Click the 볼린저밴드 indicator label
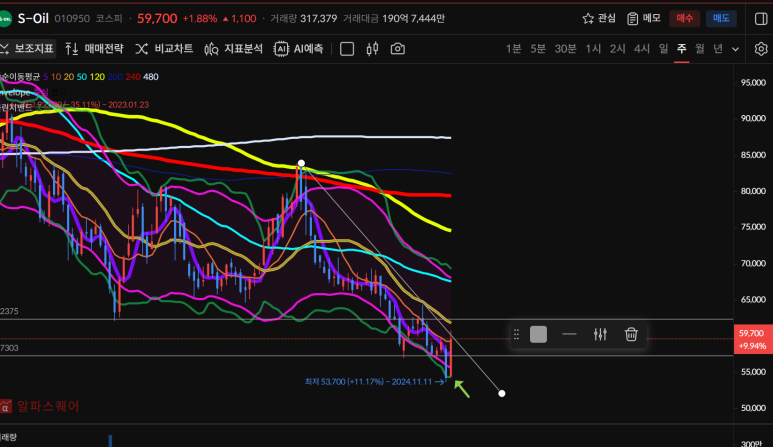 (16, 106)
